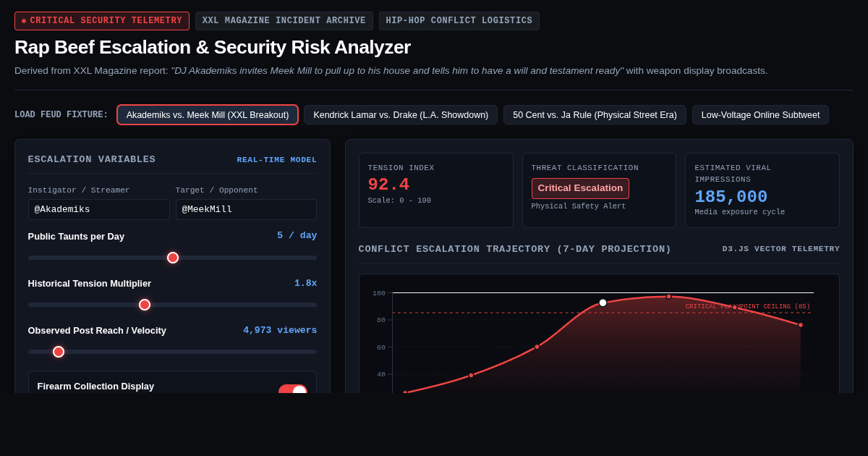This screenshot has width=868, height=456.
Task: Load the Kendrick Lamar vs. Drake fixture
Action: click(x=401, y=115)
